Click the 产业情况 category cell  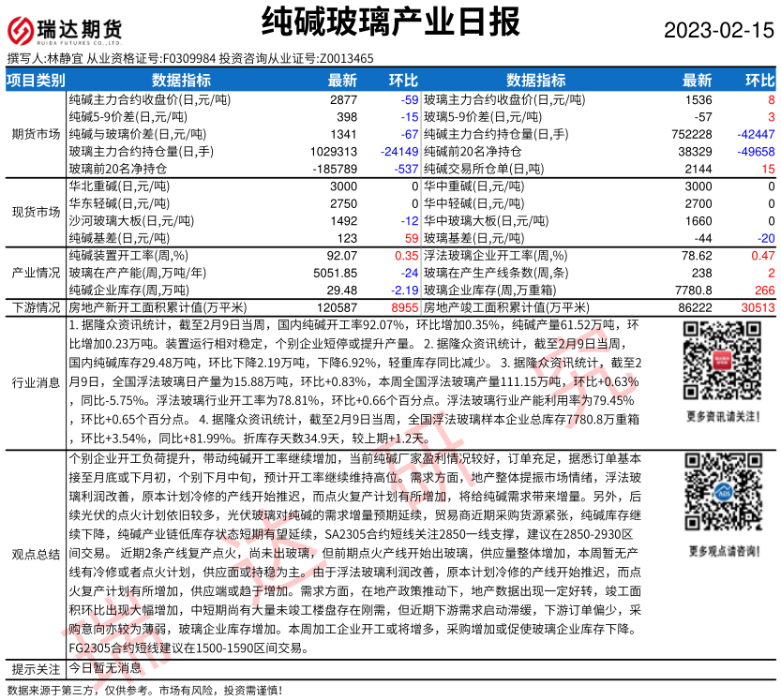(x=36, y=273)
